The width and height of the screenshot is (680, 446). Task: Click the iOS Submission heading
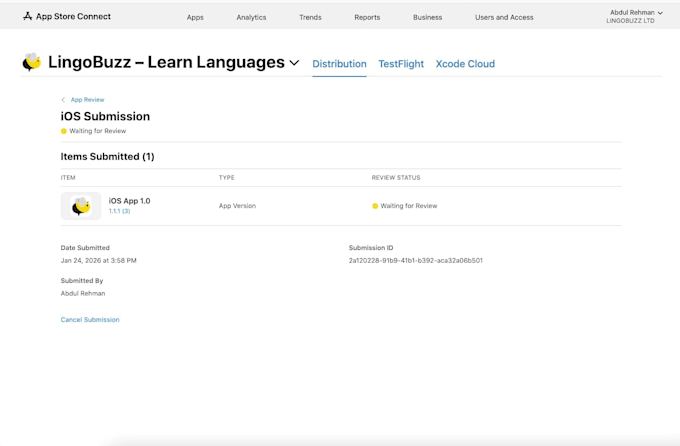pos(105,116)
